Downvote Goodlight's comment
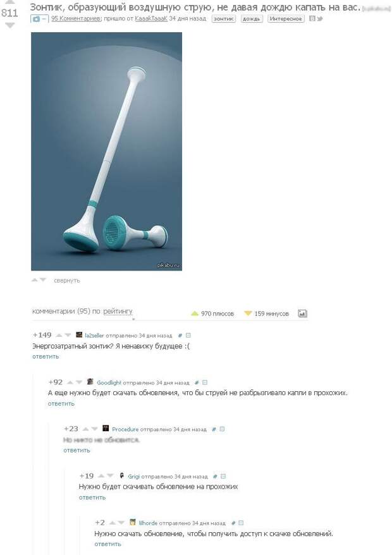 click(x=79, y=382)
